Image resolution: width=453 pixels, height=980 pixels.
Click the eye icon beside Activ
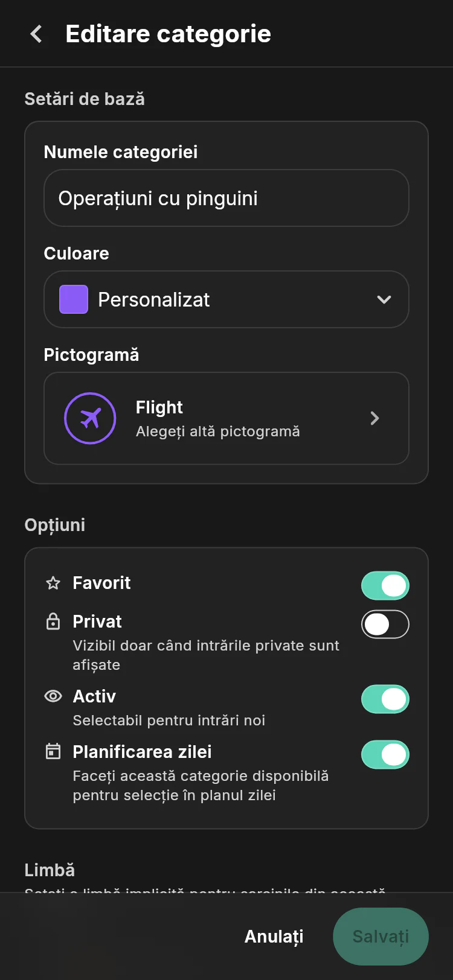(x=53, y=696)
